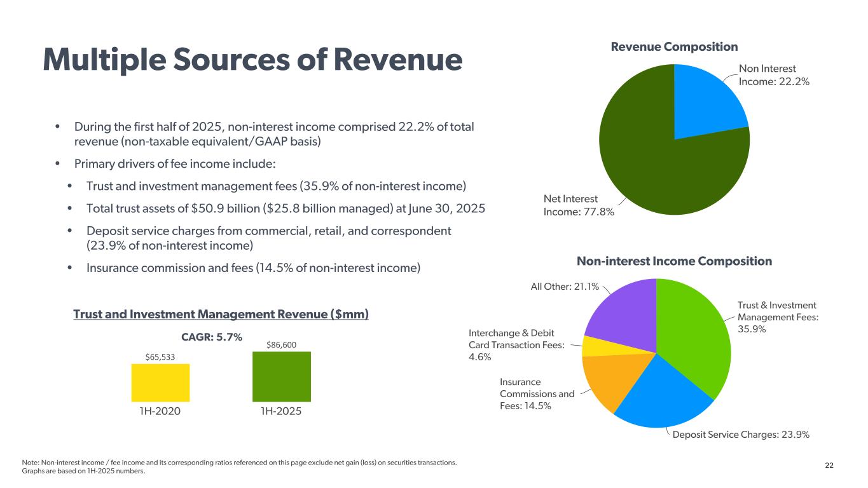Click the $86,600 value label
This screenshot has width=868, height=488.
281,345
